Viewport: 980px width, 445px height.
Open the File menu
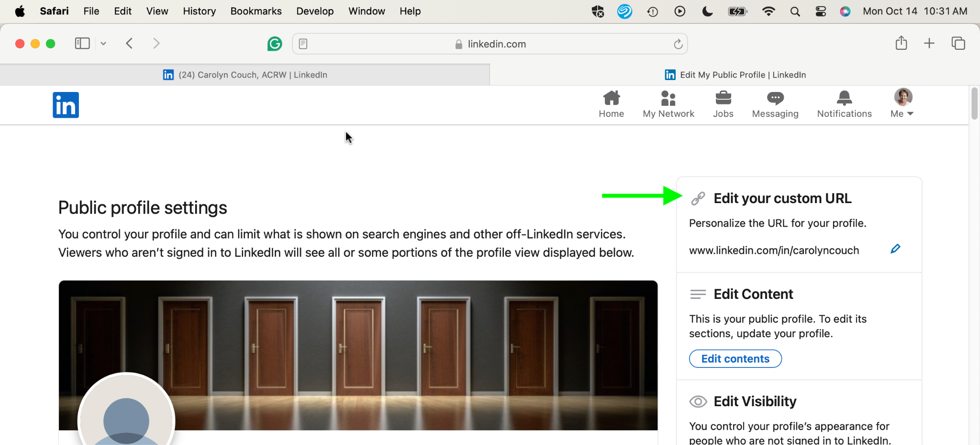(91, 11)
